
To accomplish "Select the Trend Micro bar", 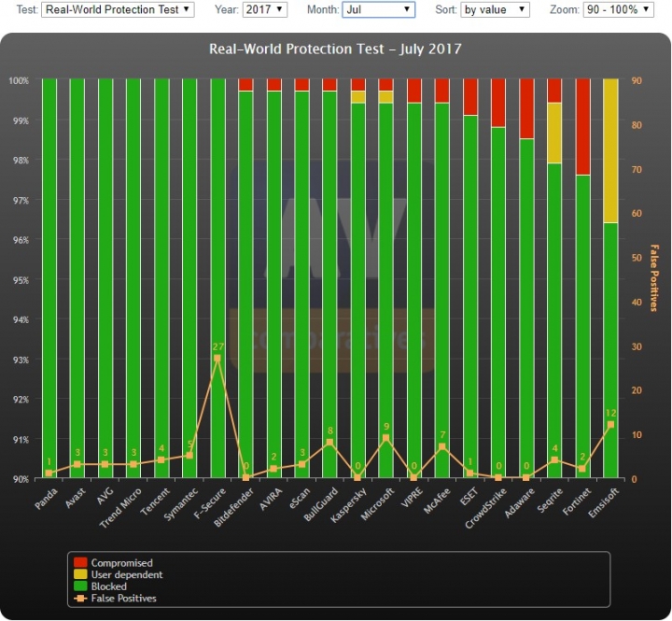I will 133,278.
